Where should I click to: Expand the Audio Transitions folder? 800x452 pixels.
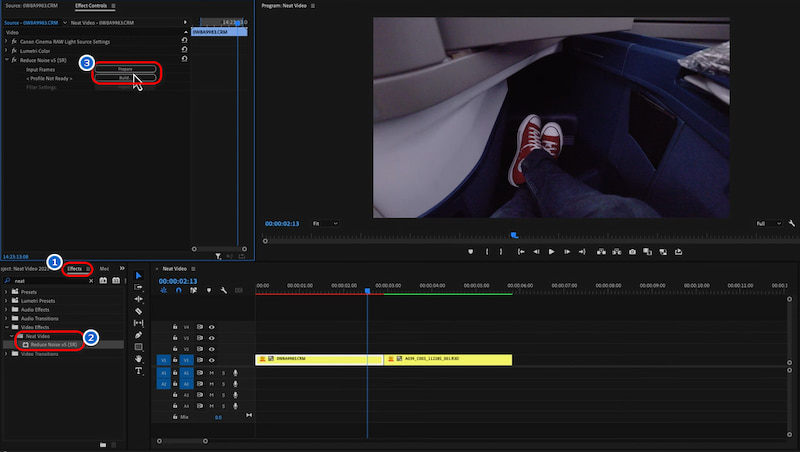coord(6,318)
